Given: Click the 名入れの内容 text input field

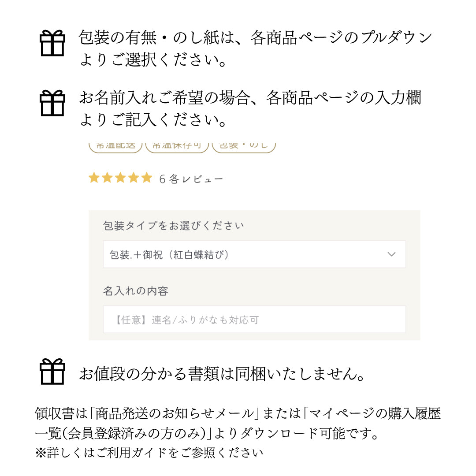Looking at the screenshot, I should pyautogui.click(x=254, y=319).
